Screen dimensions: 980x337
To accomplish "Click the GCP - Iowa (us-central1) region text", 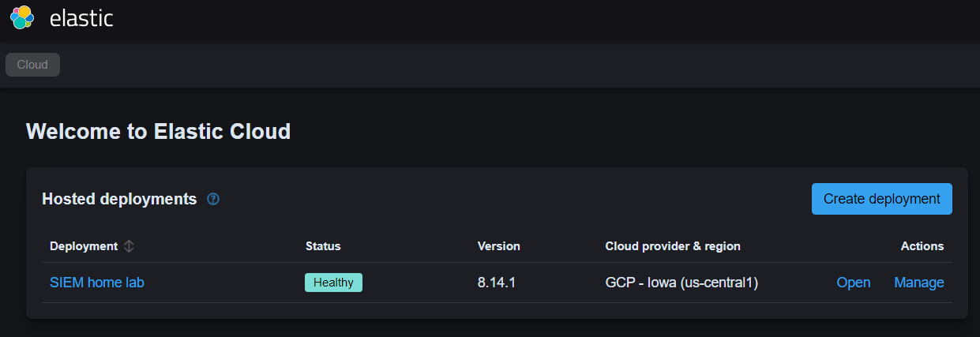I will 681,283.
